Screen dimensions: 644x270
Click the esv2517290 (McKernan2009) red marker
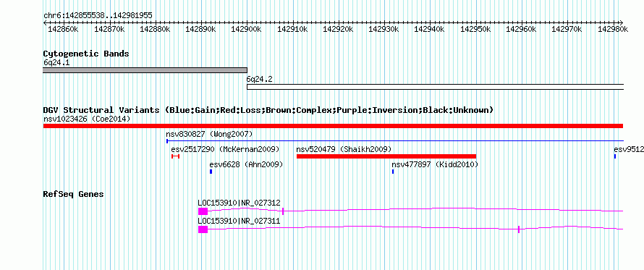[x=175, y=156]
